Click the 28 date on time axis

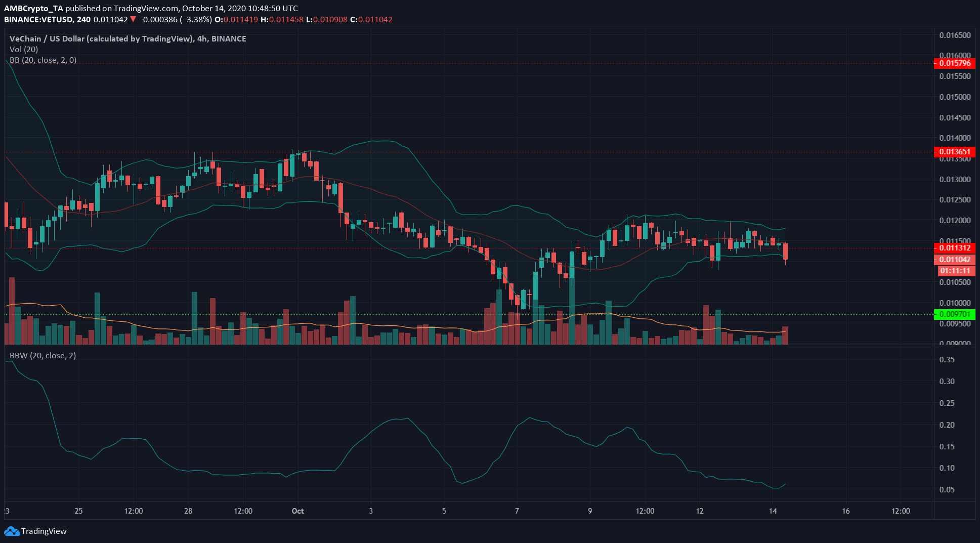(x=188, y=511)
